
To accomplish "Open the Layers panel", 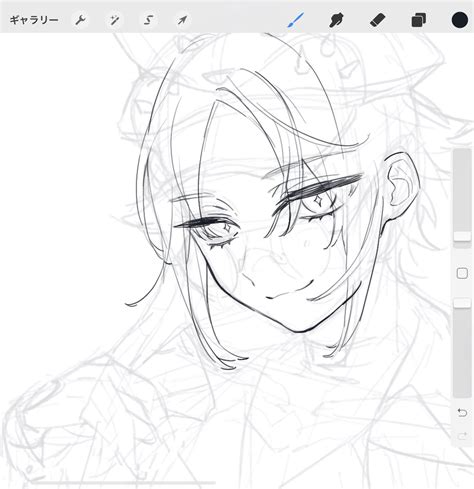I will (419, 20).
